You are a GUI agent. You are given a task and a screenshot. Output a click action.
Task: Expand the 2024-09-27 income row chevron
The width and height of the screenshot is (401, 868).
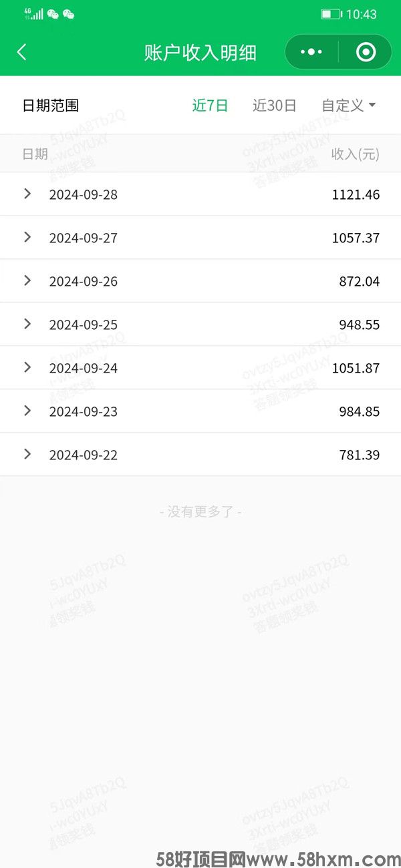point(27,237)
